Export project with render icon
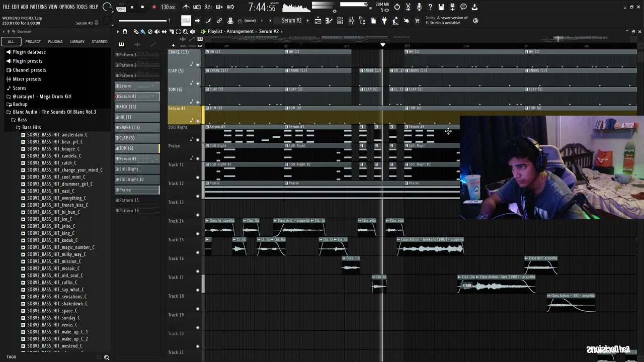 452,7
